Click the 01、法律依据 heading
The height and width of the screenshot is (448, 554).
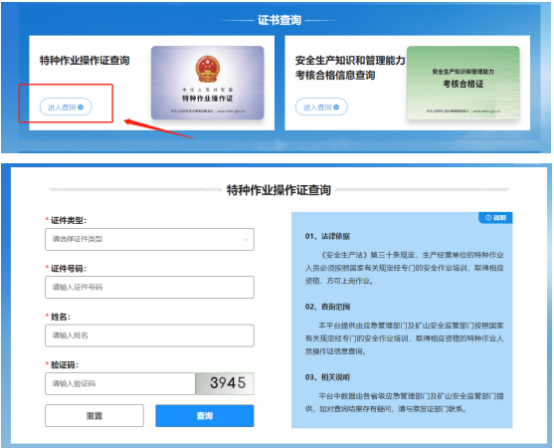[x=327, y=236]
